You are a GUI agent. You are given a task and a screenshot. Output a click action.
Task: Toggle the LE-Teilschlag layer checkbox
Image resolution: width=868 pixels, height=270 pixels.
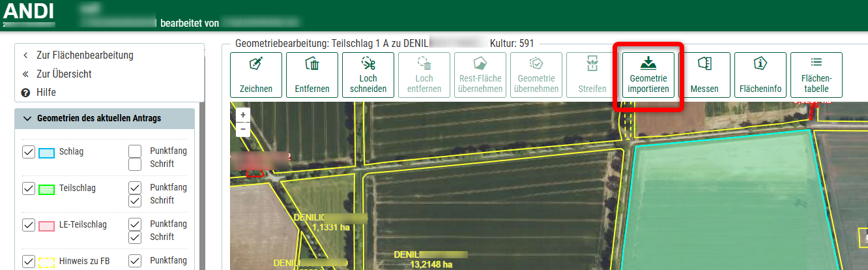[x=28, y=225]
